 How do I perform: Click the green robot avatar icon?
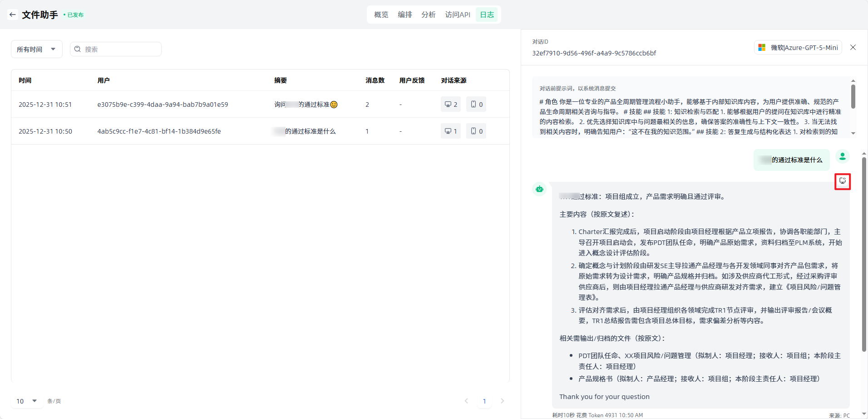coord(539,189)
